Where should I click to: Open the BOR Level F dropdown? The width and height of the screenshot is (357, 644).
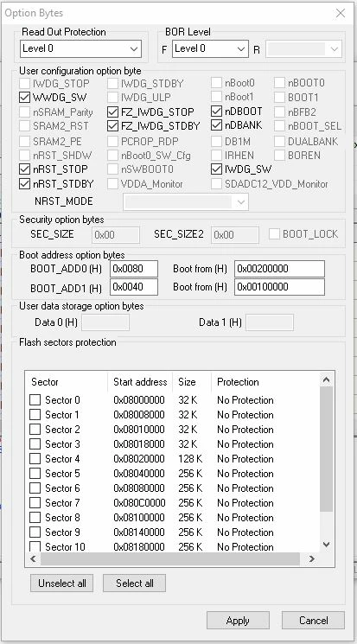[x=210, y=49]
